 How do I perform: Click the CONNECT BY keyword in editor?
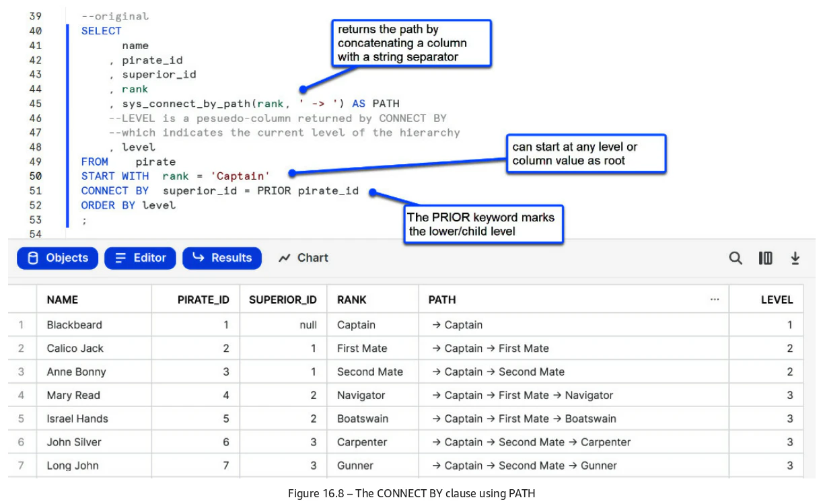pos(115,191)
